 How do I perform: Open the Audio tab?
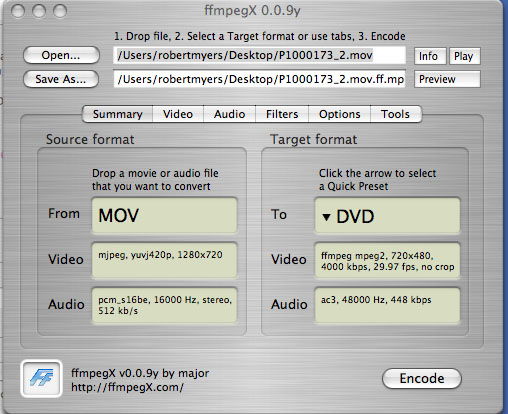[230, 114]
